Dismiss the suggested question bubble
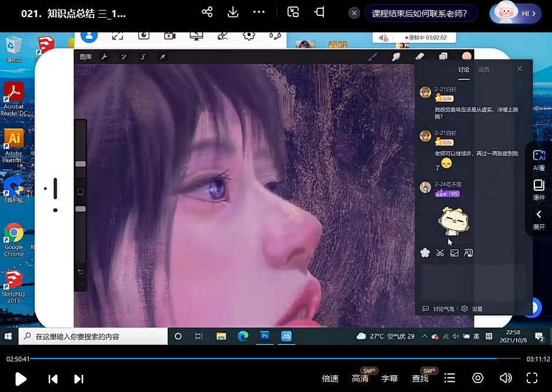552x392 pixels. click(x=354, y=13)
